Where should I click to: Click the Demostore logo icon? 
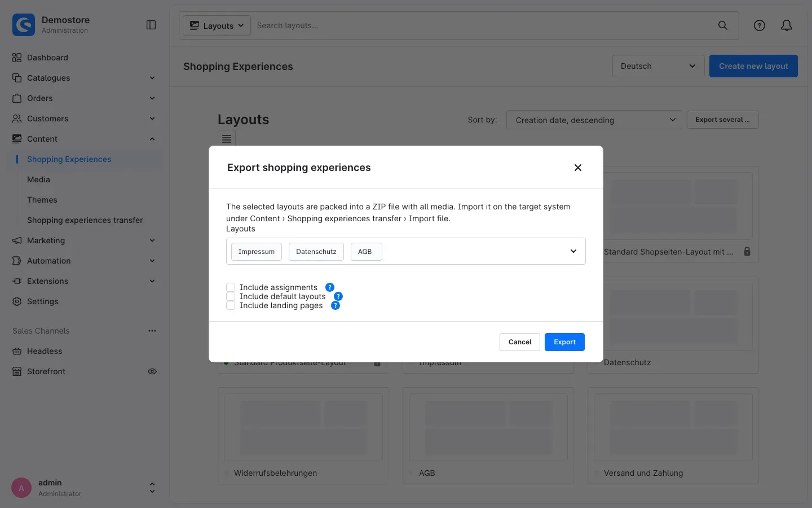[24, 25]
